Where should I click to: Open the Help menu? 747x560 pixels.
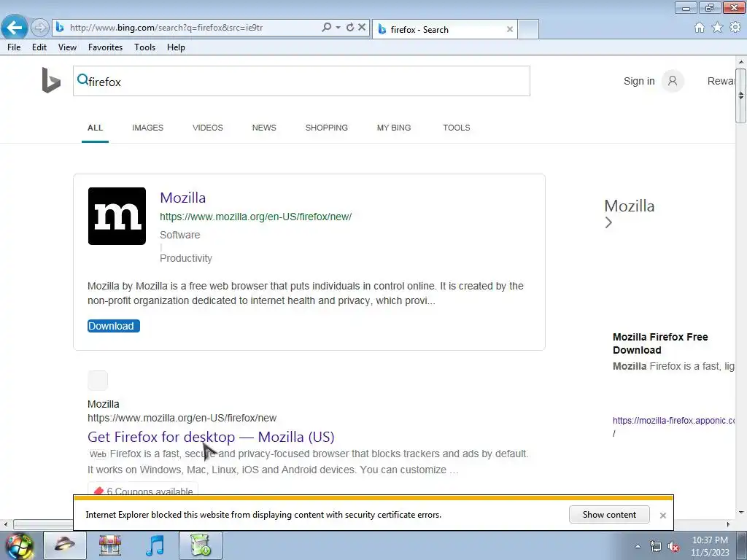click(176, 47)
